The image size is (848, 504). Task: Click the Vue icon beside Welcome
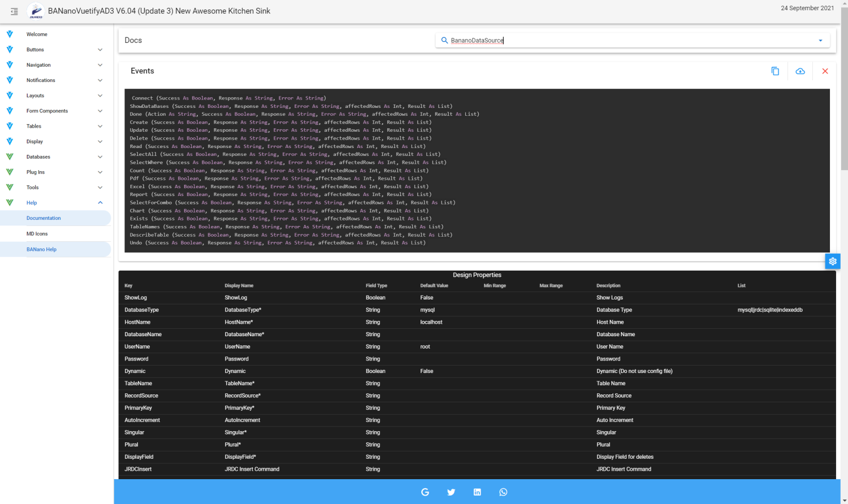[10, 34]
